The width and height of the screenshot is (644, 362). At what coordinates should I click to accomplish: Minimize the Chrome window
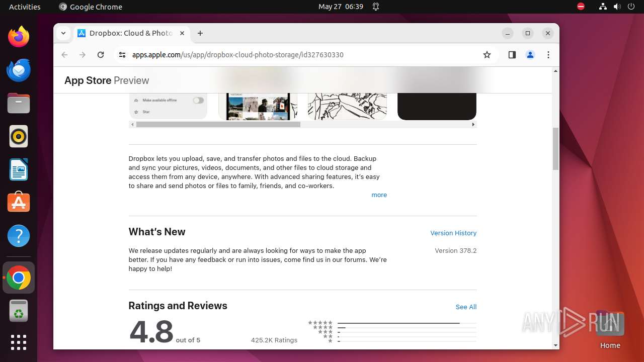click(x=508, y=33)
